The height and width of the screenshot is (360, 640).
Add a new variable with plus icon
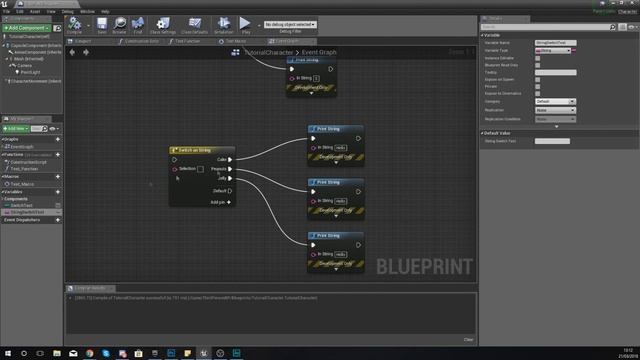point(58,191)
